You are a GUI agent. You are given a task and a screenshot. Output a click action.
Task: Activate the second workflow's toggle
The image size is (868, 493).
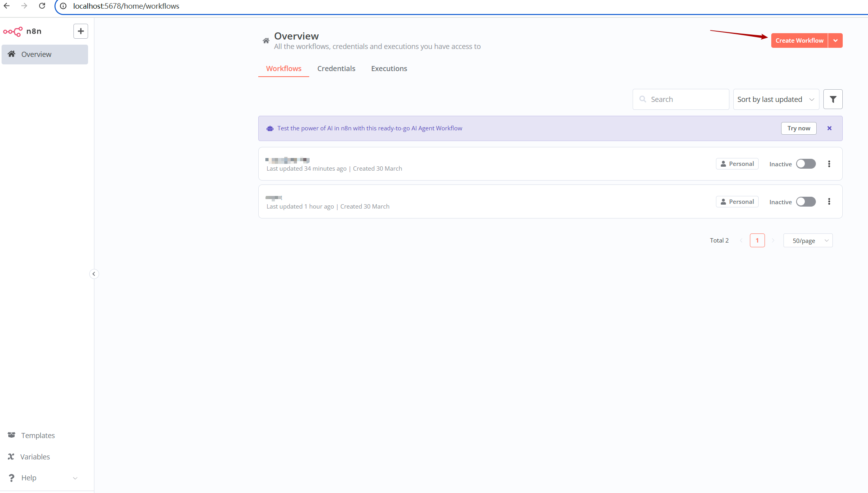[806, 202]
